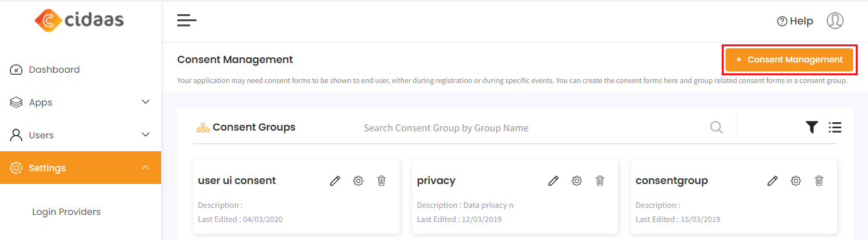The width and height of the screenshot is (868, 240).
Task: Open the filter funnel icon
Action: 812,127
